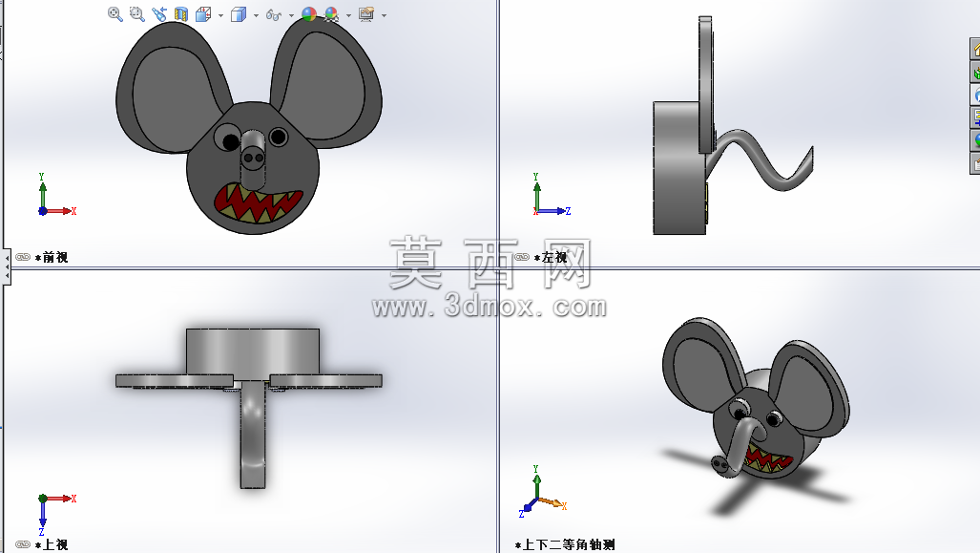
Task: Click the *上下二等角轴测 view label
Action: [565, 544]
